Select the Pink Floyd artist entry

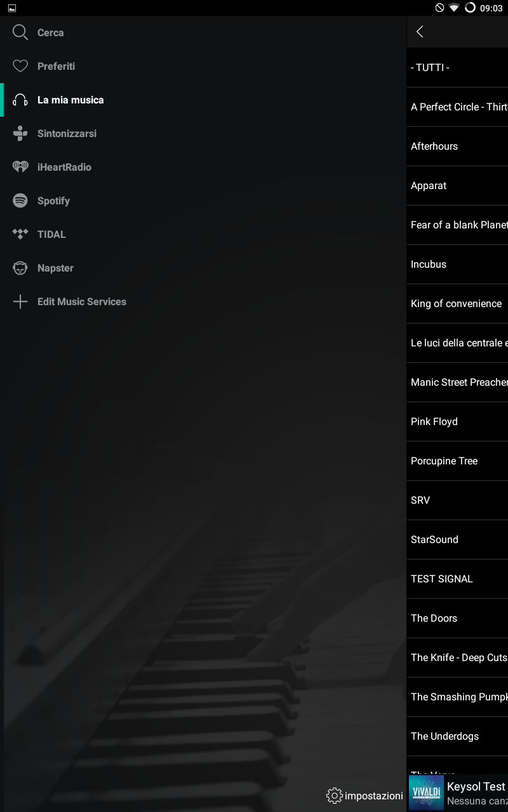(457, 421)
